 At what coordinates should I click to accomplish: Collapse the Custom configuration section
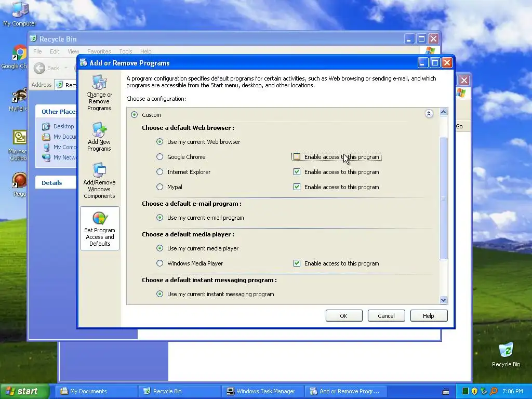[x=429, y=114]
